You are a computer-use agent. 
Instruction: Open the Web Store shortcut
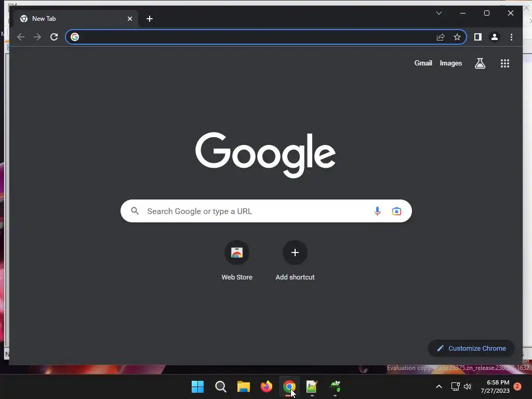[237, 261]
